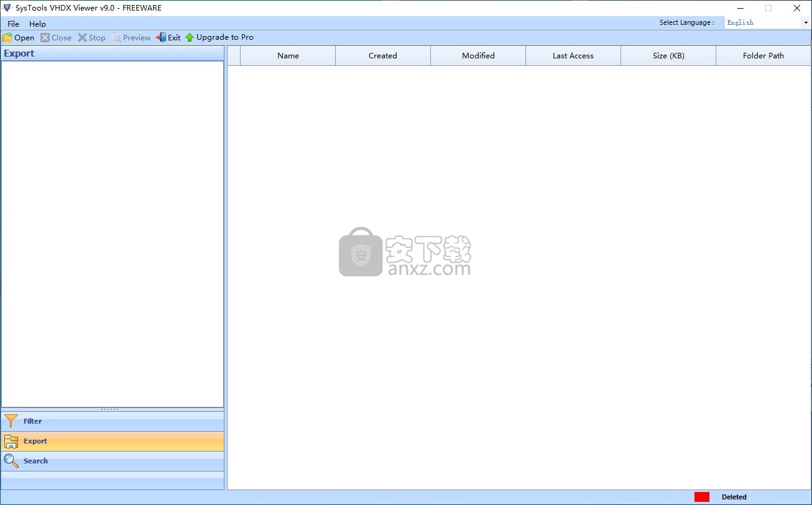Sort by the Name column header
The image size is (812, 505).
click(x=288, y=55)
